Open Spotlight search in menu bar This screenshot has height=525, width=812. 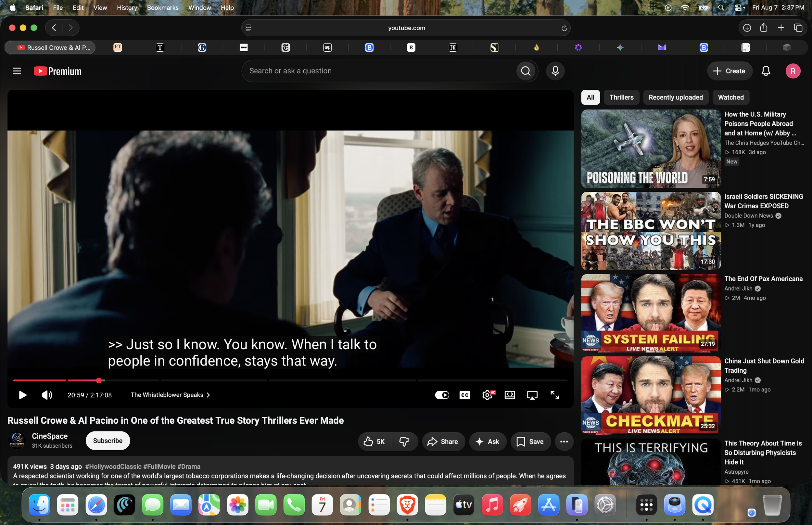[721, 7]
